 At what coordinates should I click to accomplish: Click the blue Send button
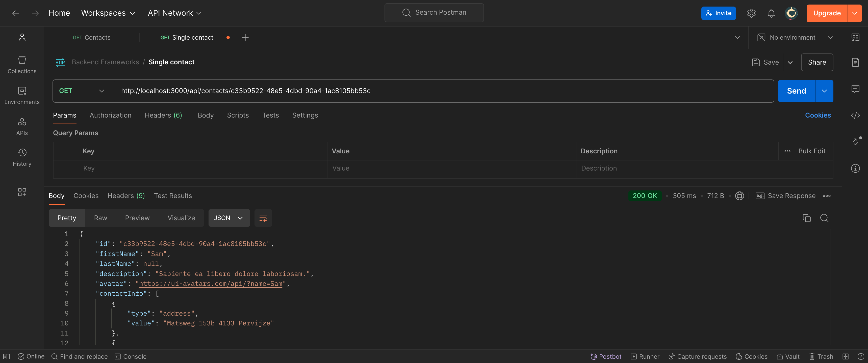(x=796, y=91)
